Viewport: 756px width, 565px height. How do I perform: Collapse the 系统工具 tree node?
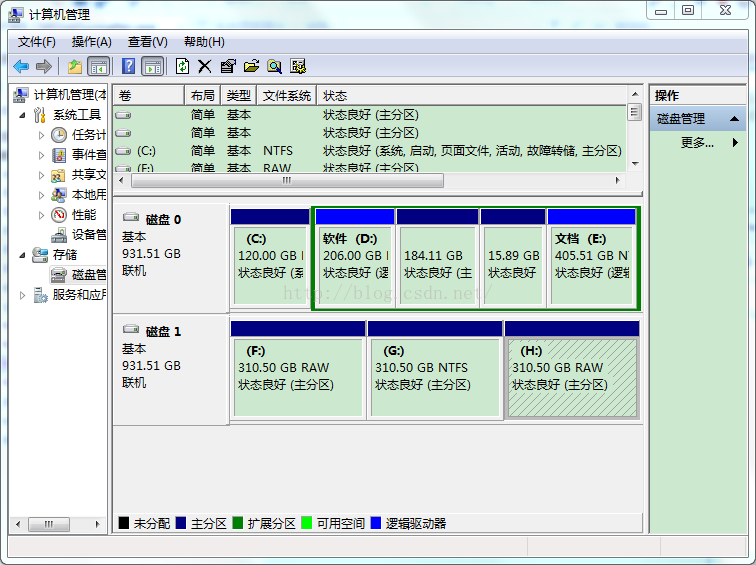pos(22,115)
